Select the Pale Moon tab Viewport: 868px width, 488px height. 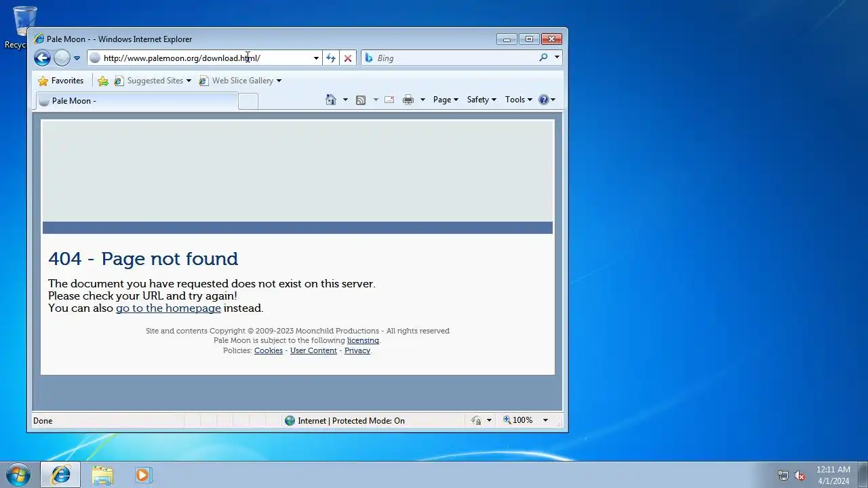pos(136,101)
